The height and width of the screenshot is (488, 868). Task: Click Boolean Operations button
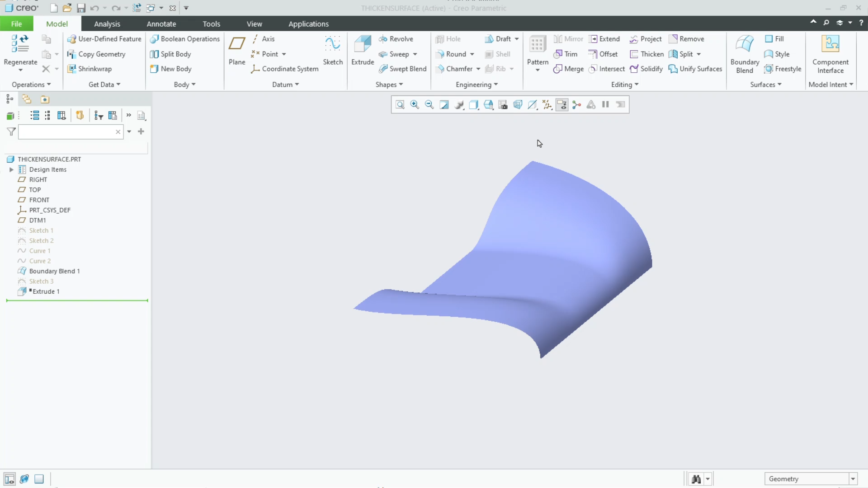click(185, 39)
